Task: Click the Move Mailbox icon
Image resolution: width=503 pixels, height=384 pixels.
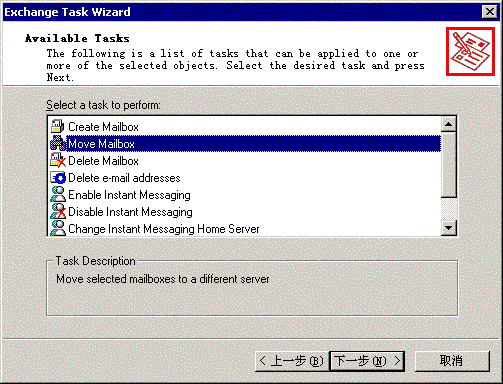Action: (57, 144)
